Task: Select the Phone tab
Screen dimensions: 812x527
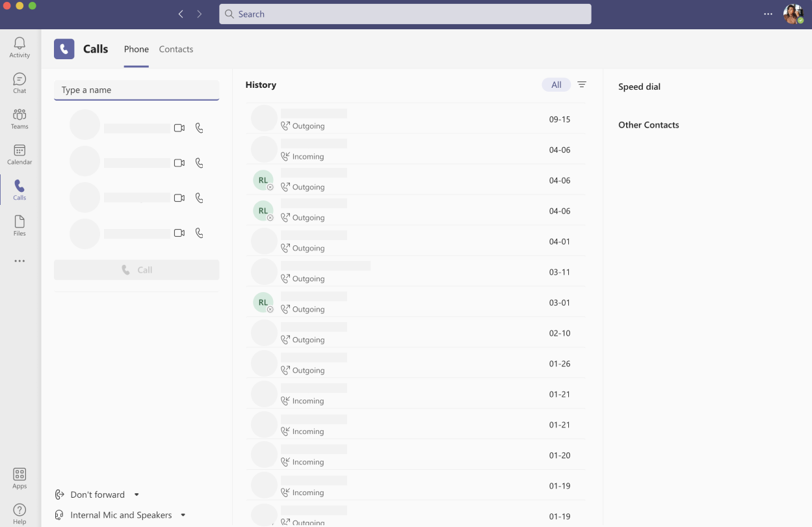Action: coord(137,49)
